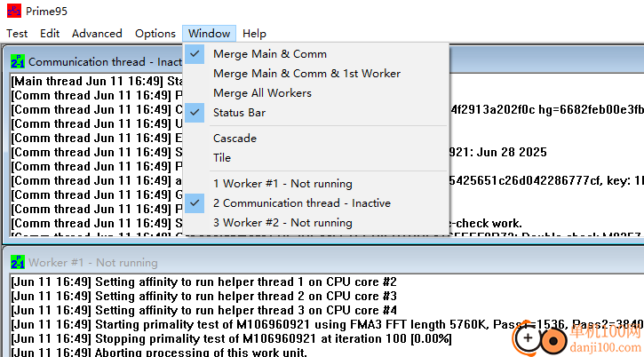Image resolution: width=644 pixels, height=357 pixels.
Task: Click the Jun 28 2025 text in Comm log
Action: point(512,153)
